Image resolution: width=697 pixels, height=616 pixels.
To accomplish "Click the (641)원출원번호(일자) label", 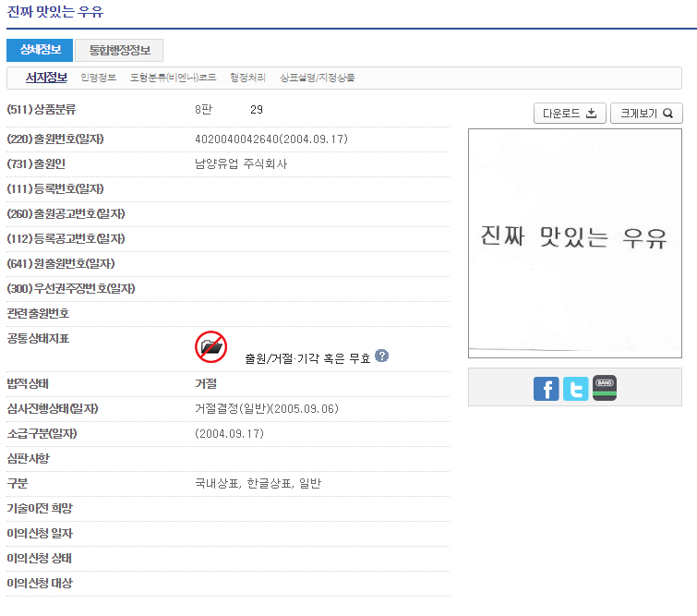I will pos(60,264).
